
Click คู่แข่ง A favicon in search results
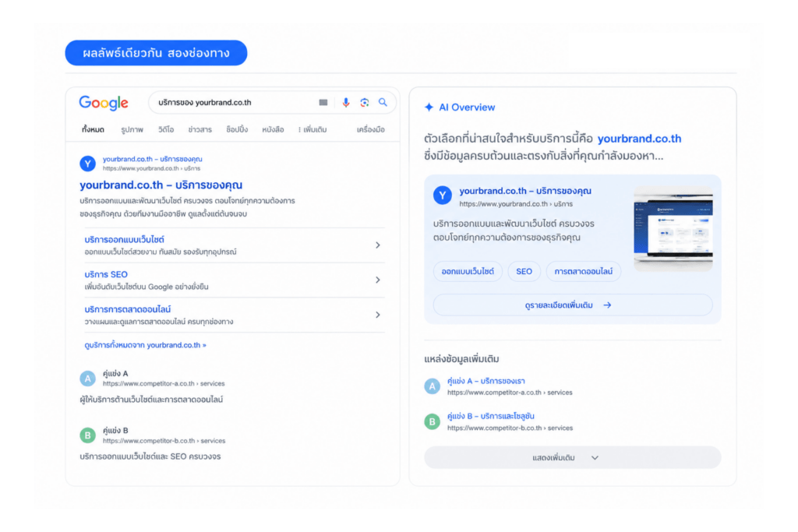87,379
